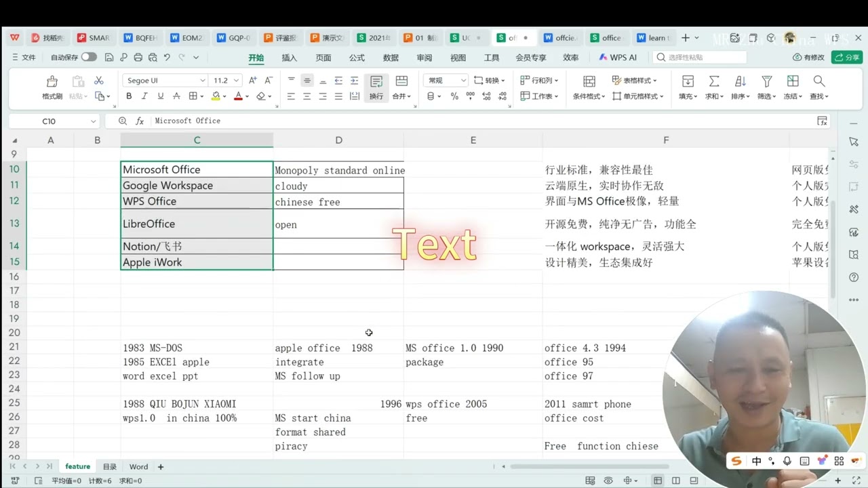Screen dimensions: 868x488
Task: Open the View (视图) ribbon tab
Action: pos(458,58)
